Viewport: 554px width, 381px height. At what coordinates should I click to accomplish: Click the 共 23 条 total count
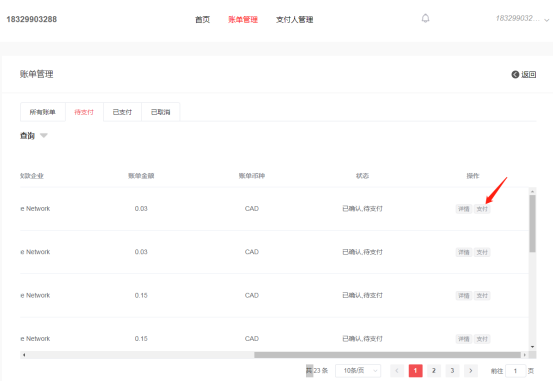[x=317, y=370]
